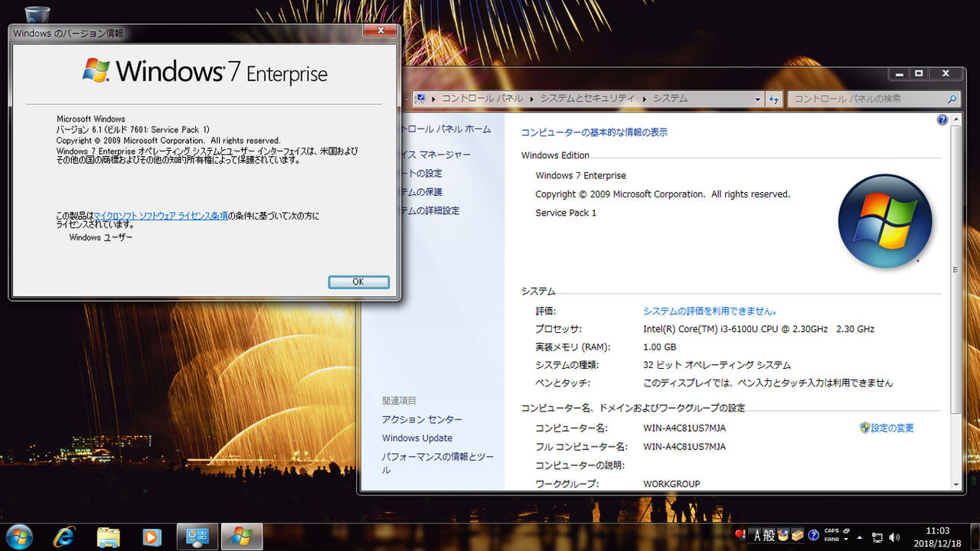Open Windows Update link in sidebar
This screenshot has width=980, height=551.
tap(417, 438)
